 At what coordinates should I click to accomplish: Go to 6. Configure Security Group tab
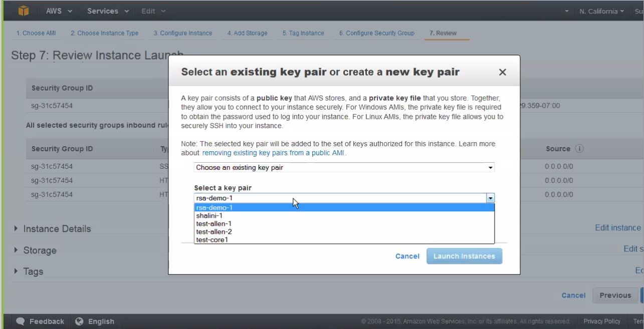tap(376, 33)
